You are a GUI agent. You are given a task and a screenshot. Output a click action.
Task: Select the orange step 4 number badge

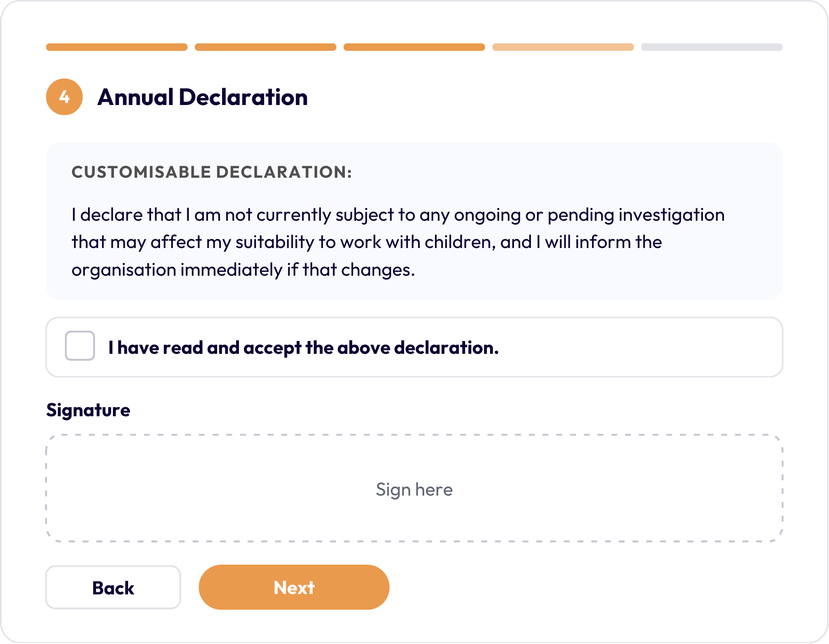tap(65, 97)
